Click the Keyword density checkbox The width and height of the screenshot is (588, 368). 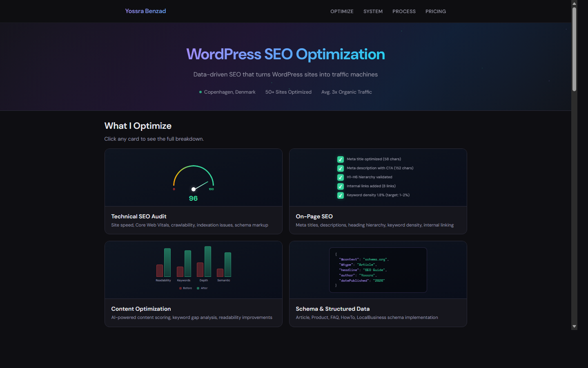click(x=340, y=195)
